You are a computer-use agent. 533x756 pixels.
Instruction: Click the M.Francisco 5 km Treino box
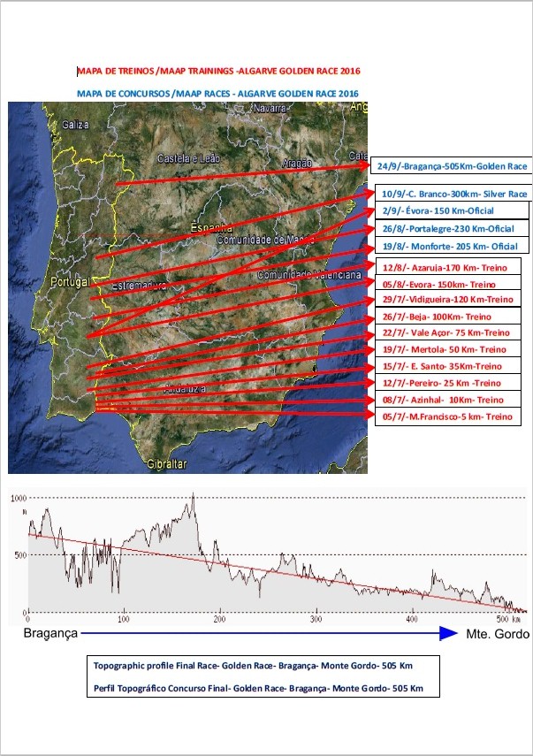[448, 416]
